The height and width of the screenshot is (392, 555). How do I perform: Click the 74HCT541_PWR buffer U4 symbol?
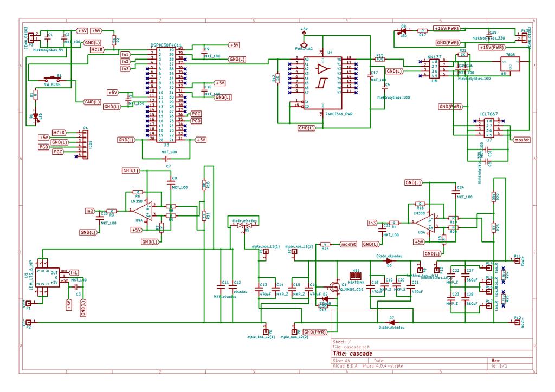(x=322, y=83)
